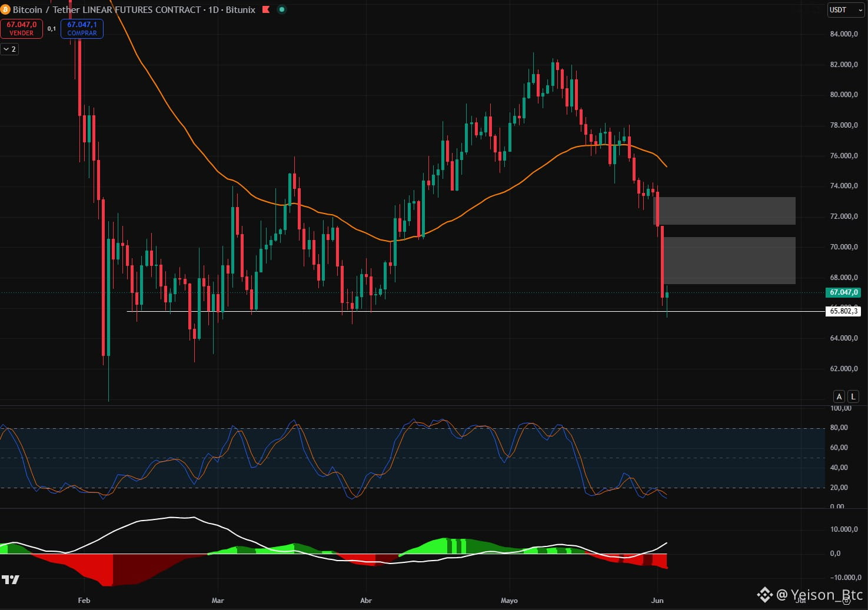
Task: Click the Bitcoin / Tether LINEAR FUTURES CONTRACT title
Action: (107, 9)
